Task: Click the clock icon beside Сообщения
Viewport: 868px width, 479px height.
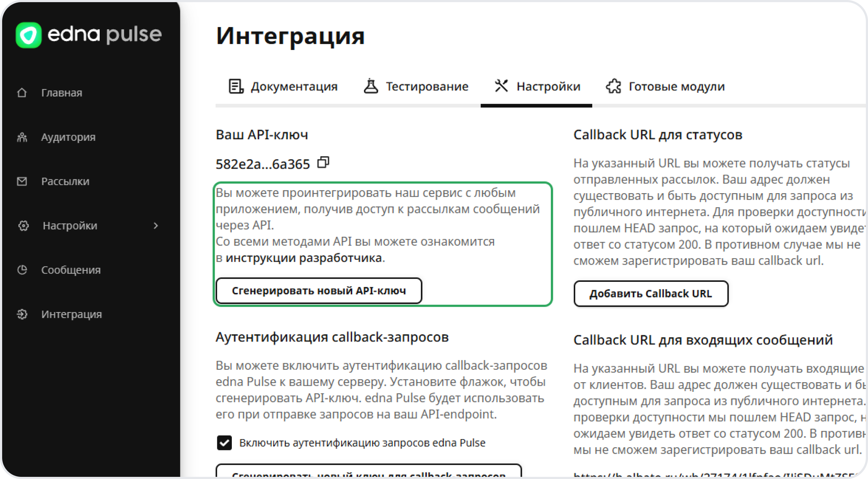Action: 22,270
